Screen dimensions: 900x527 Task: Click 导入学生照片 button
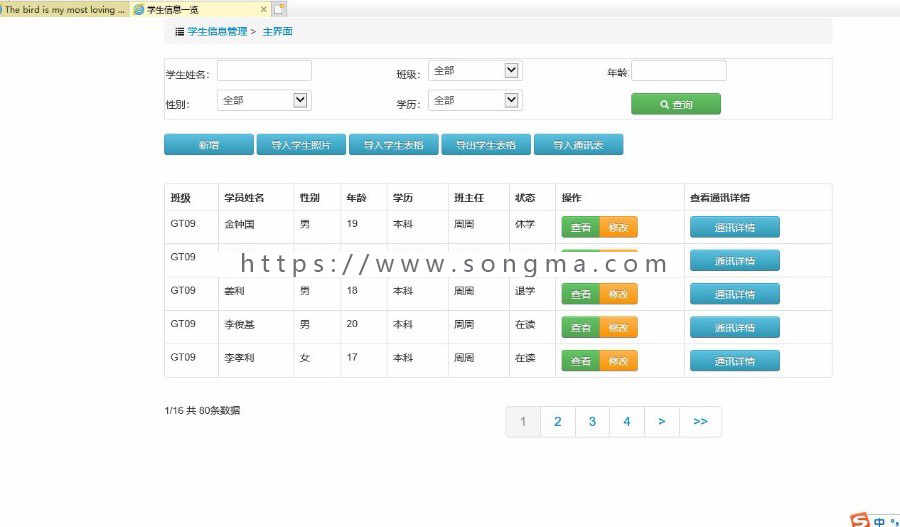301,145
